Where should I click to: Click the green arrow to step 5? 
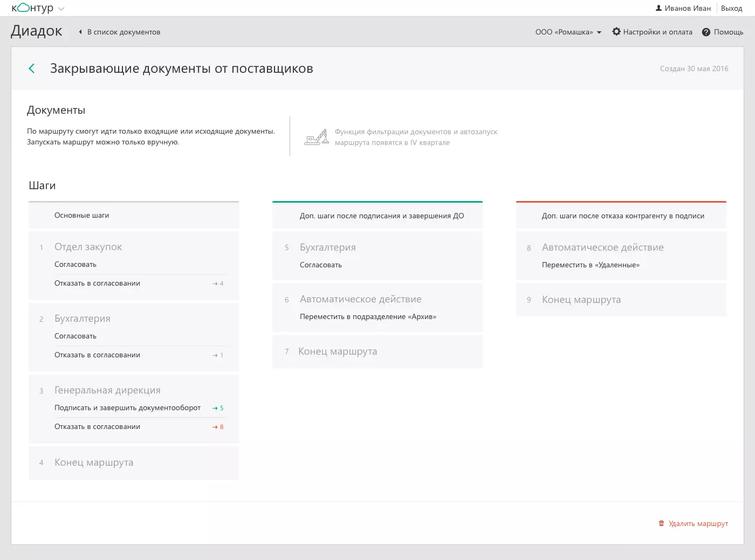pyautogui.click(x=218, y=408)
